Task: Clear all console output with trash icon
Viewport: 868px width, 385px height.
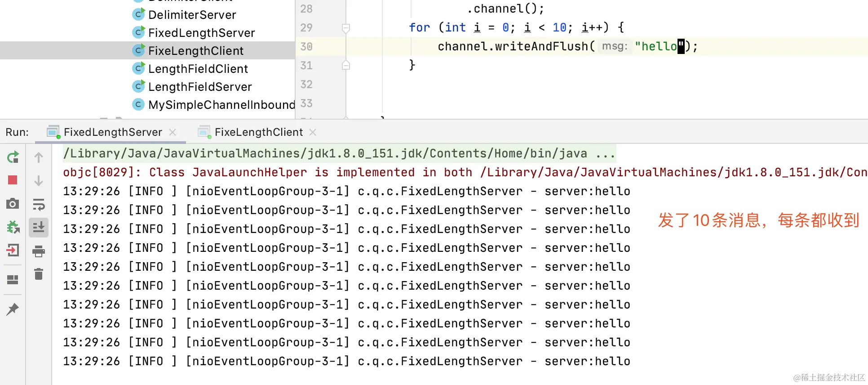Action: (x=39, y=274)
